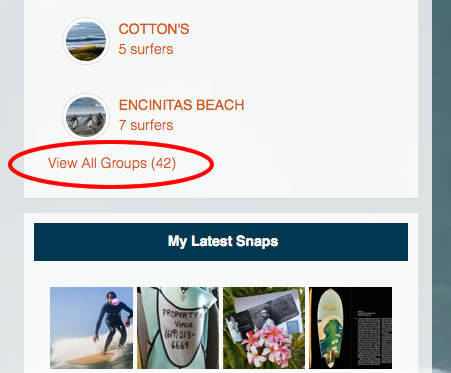Click the painted surfboard in last snap
451x373 pixels.
point(330,328)
